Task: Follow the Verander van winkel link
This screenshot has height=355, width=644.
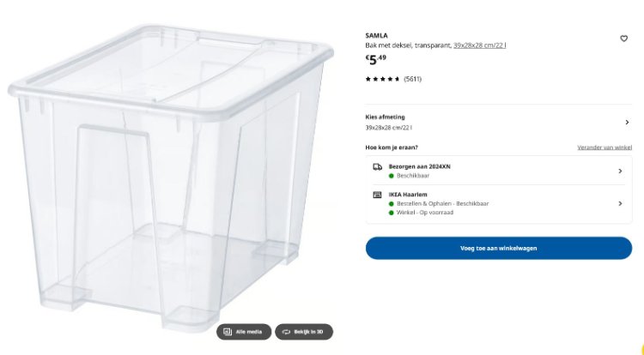Action: [x=604, y=147]
